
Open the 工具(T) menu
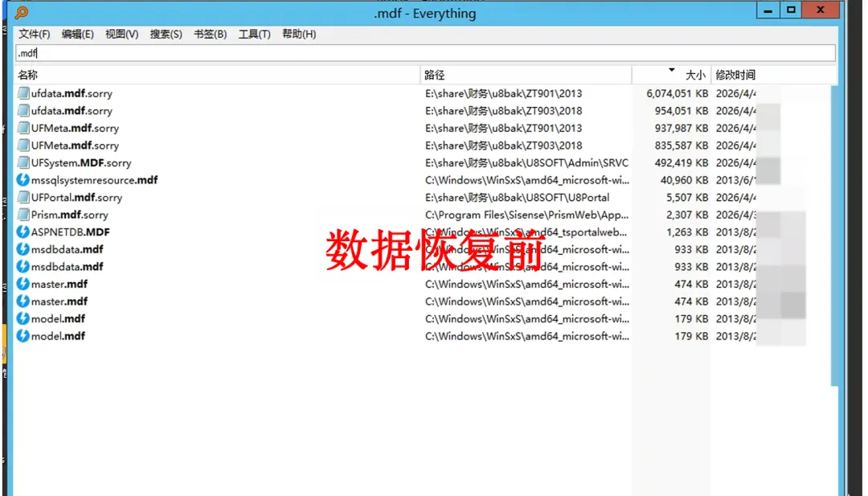(255, 35)
